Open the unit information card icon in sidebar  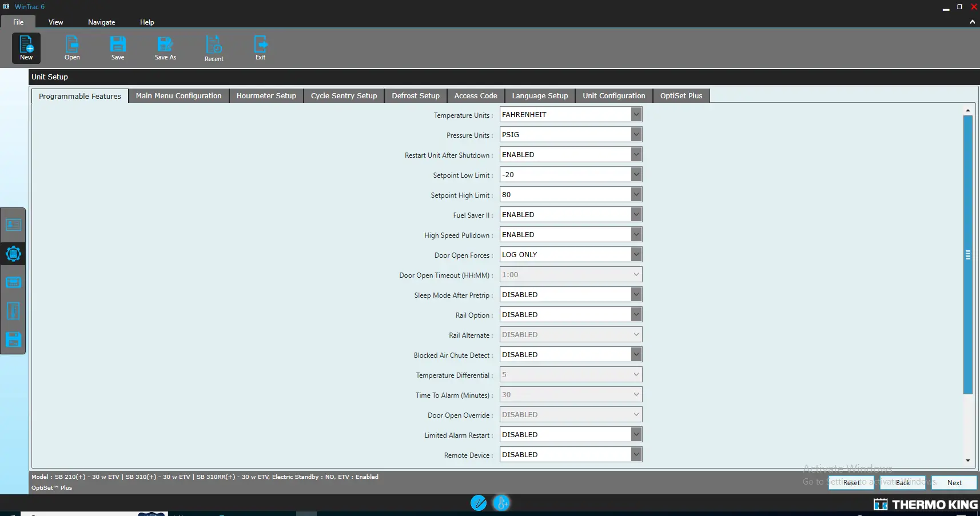pos(13,225)
